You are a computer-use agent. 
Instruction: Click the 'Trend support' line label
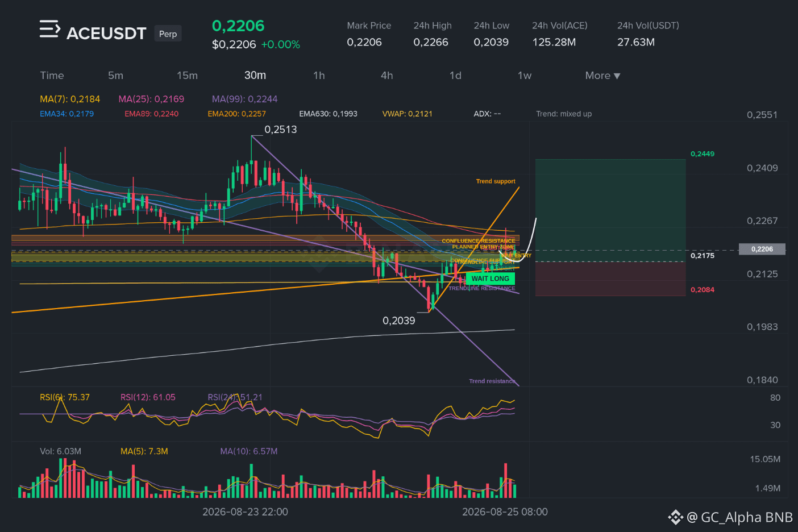(496, 181)
